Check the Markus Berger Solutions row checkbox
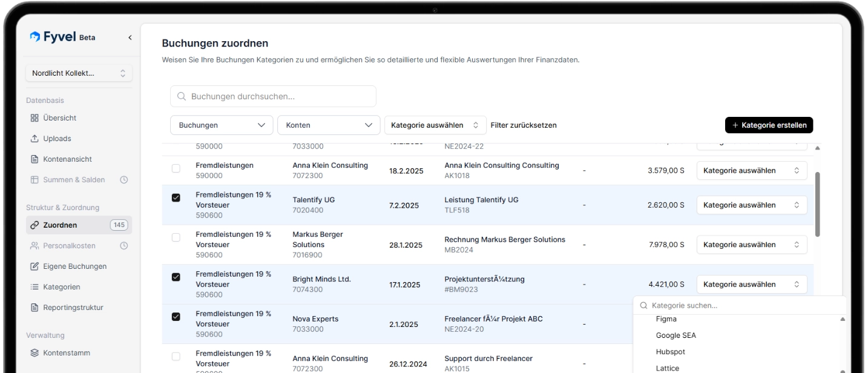The image size is (868, 373). coord(176,237)
